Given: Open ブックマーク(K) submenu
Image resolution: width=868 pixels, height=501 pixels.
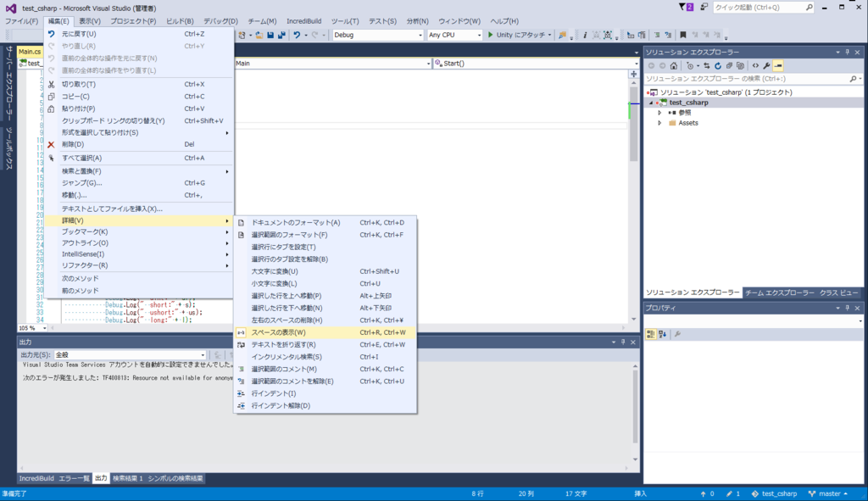Looking at the screenshot, I should [x=140, y=232].
